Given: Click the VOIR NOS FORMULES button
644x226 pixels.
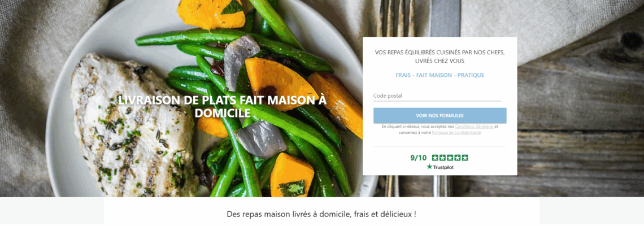Looking at the screenshot, I should (440, 115).
